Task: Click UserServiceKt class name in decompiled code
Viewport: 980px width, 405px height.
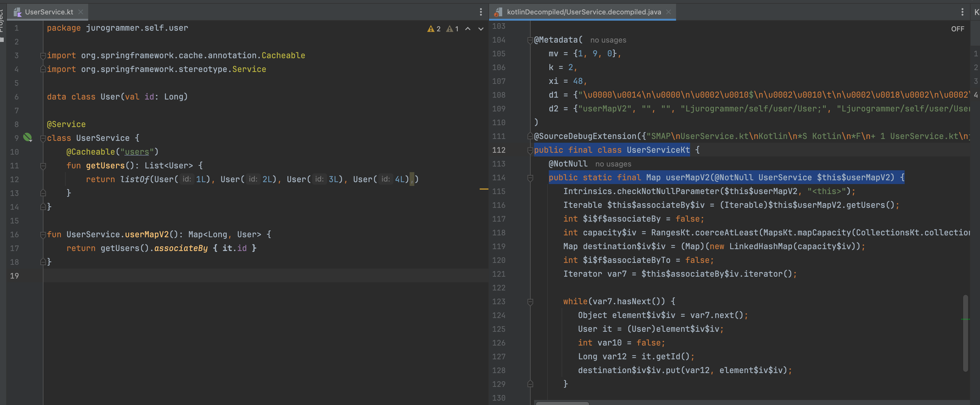Action: [658, 150]
